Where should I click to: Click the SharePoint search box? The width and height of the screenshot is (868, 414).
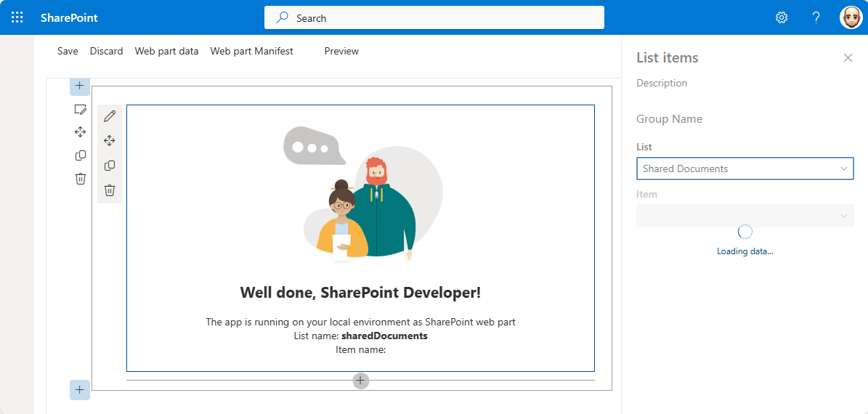tap(434, 17)
